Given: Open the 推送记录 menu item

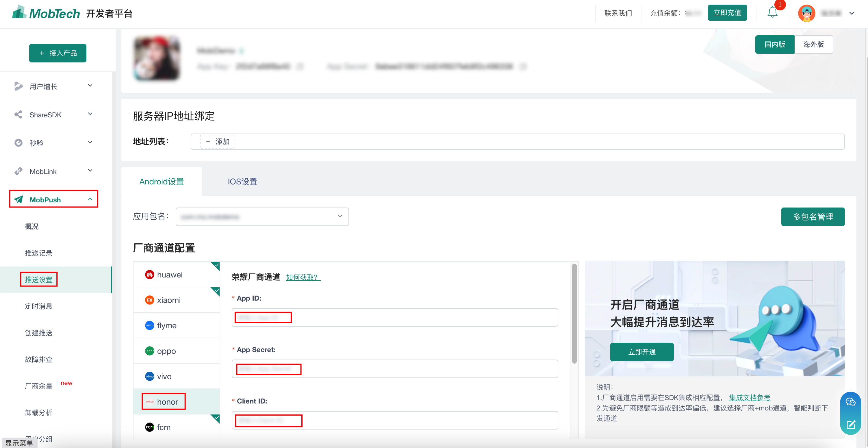Looking at the screenshot, I should pos(38,253).
